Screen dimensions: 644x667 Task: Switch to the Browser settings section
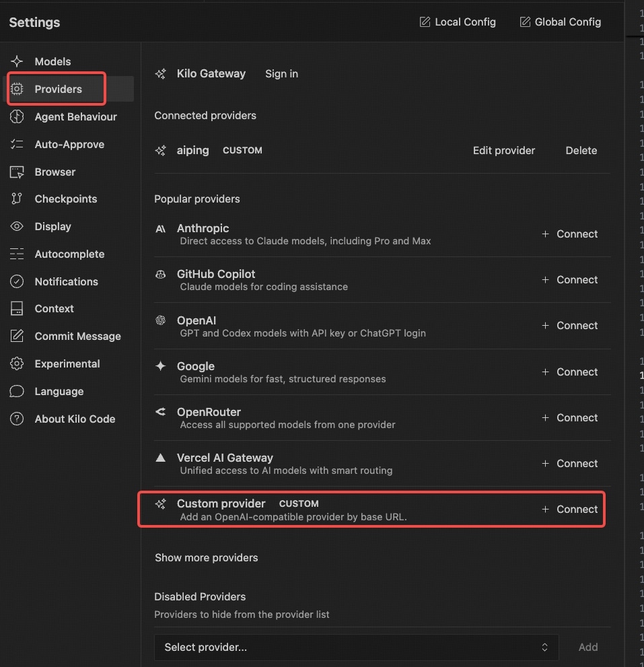(x=70, y=172)
